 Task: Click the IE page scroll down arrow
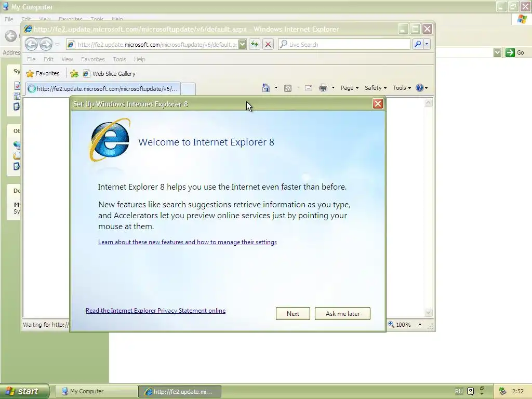click(428, 312)
